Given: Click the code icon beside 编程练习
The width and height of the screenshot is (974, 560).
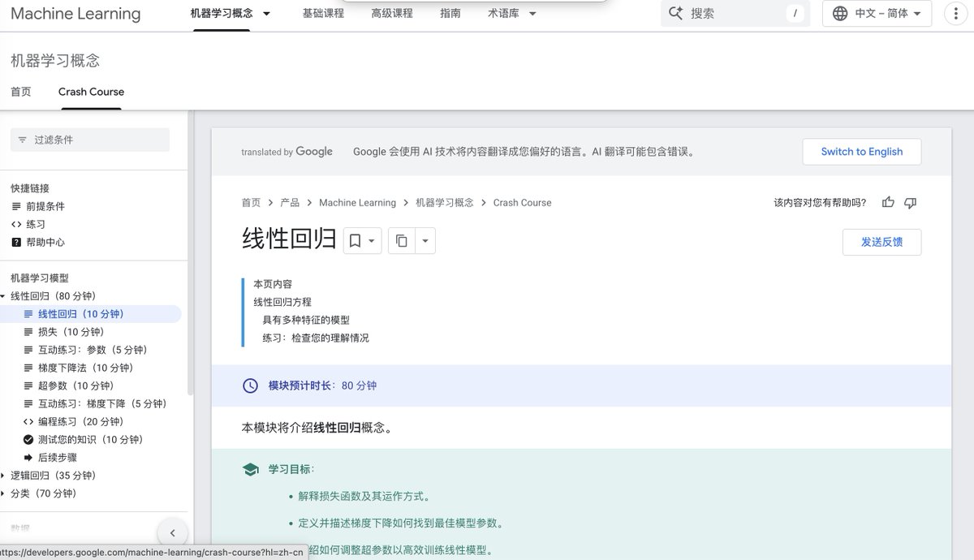Looking at the screenshot, I should click(x=28, y=421).
